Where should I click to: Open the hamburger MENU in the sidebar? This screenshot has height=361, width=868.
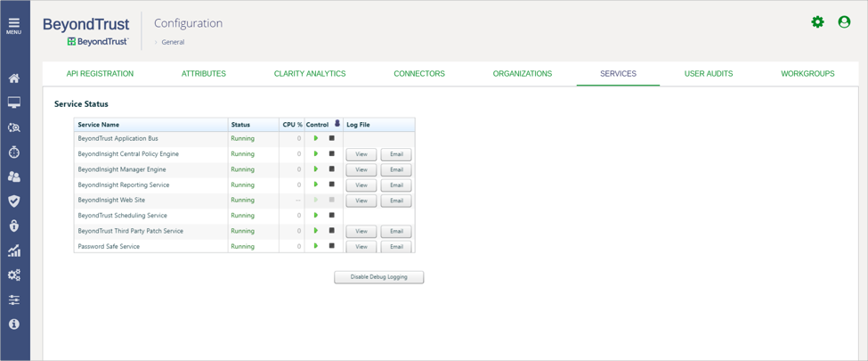tap(14, 25)
